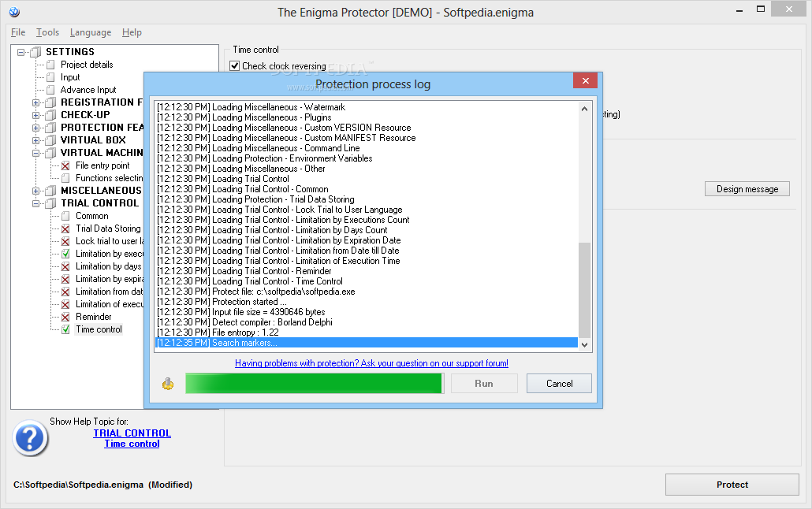Image resolution: width=812 pixels, height=509 pixels.
Task: Select the Limitation of execution tree item
Action: (x=110, y=304)
